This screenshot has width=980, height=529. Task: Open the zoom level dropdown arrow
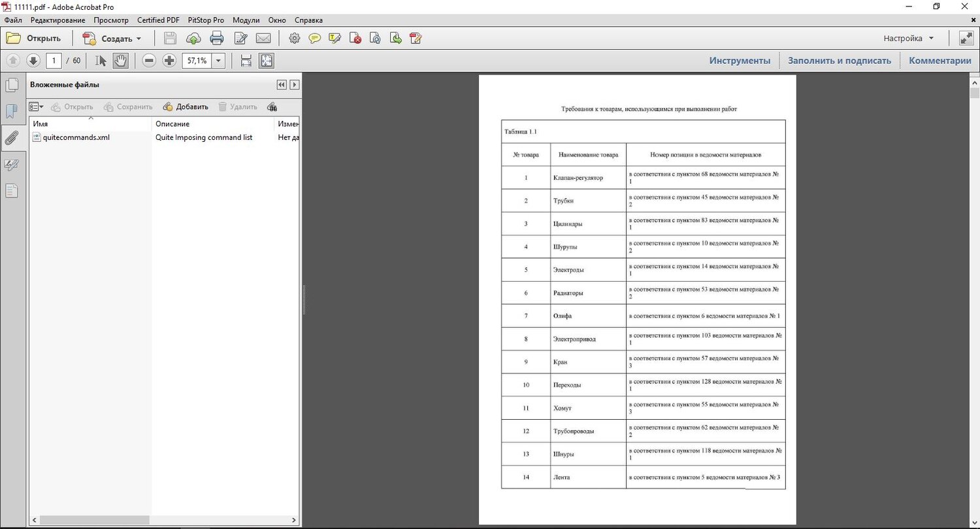coord(218,61)
